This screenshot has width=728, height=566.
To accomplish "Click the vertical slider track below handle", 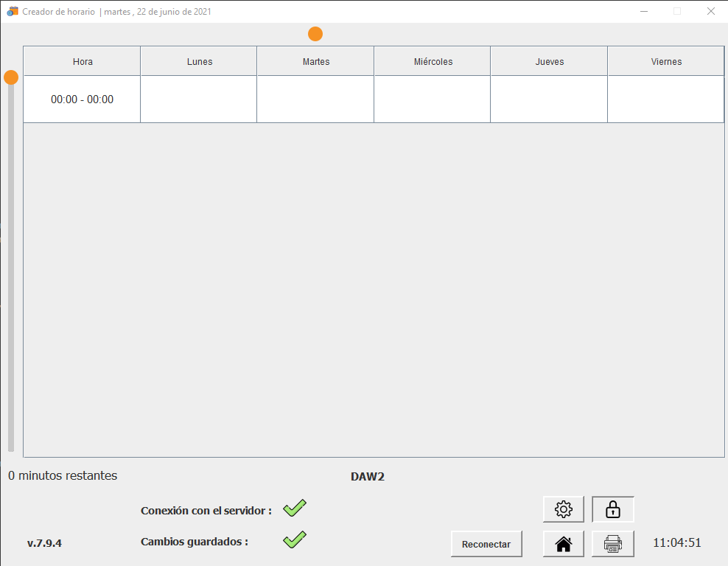I will pos(11,265).
